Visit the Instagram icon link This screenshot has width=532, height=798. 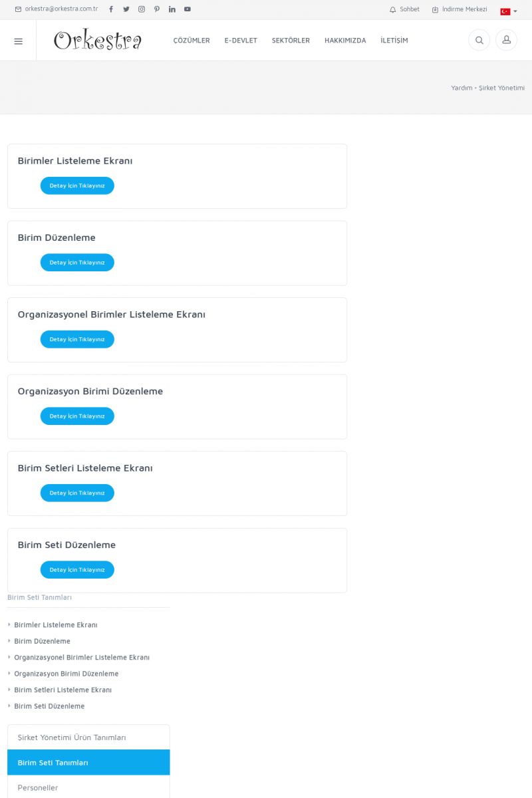pyautogui.click(x=142, y=9)
